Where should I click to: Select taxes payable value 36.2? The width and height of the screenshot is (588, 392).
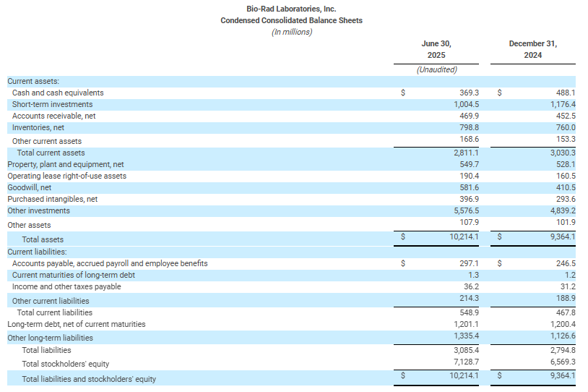click(471, 287)
